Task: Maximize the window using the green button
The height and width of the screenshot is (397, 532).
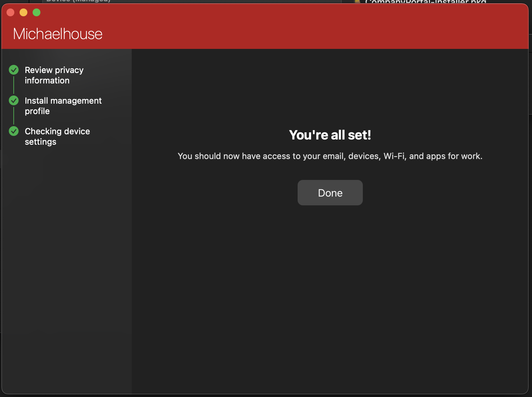Action: pyautogui.click(x=37, y=12)
